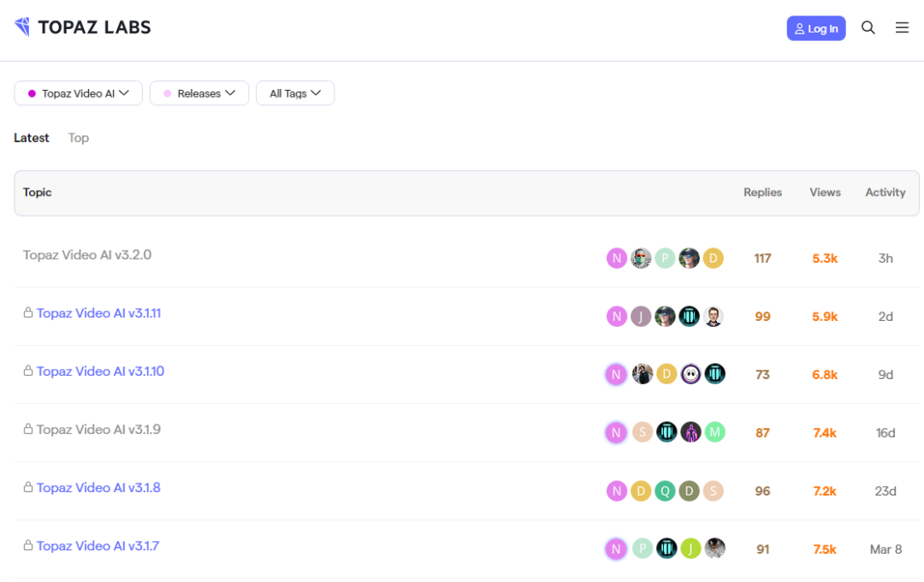Click the lock icon on v3.1.11 topic
Viewport: 924px width, 582px height.
27,312
